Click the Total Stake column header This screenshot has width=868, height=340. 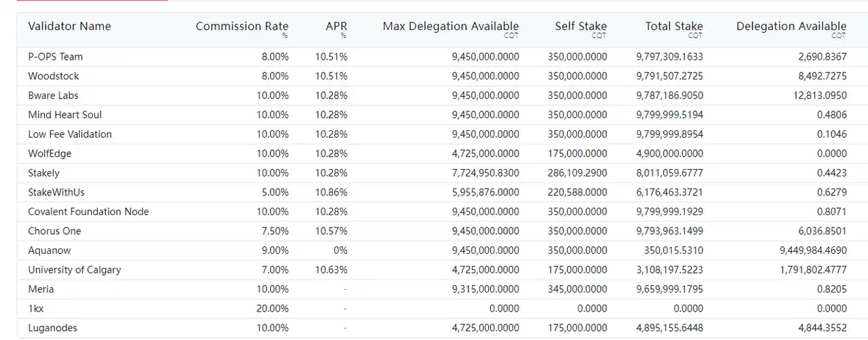(x=674, y=26)
